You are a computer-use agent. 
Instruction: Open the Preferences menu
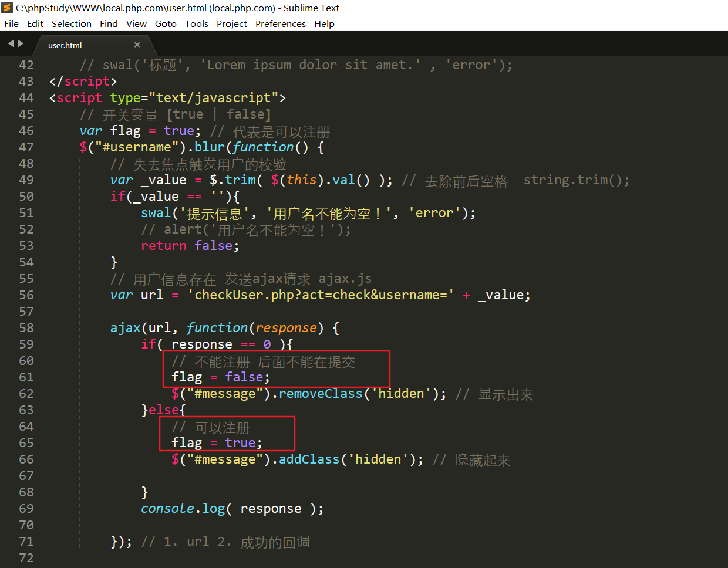pos(280,24)
